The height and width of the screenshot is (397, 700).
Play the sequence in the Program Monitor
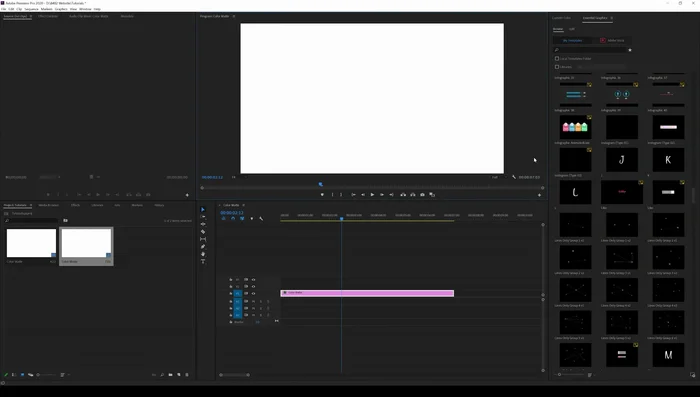[x=372, y=195]
